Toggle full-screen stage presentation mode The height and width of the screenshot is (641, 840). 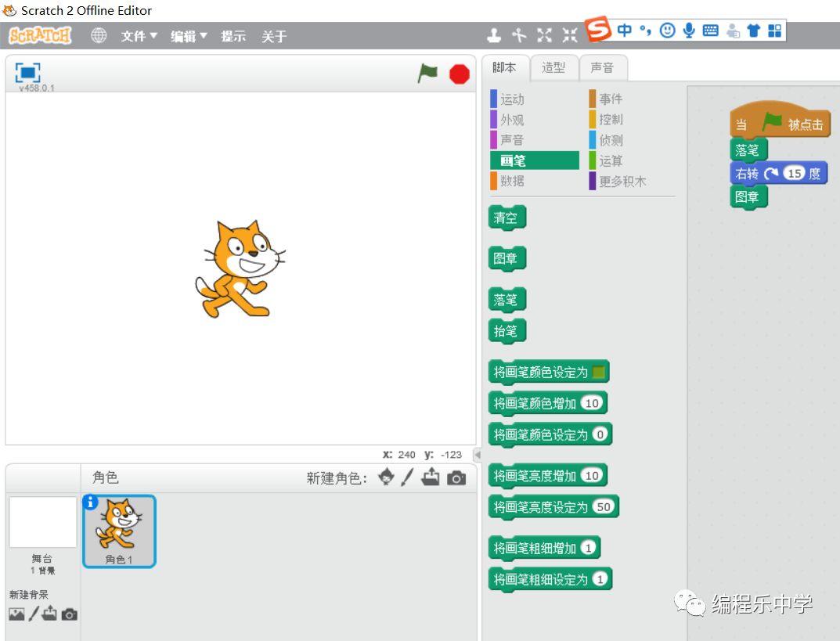click(x=28, y=73)
